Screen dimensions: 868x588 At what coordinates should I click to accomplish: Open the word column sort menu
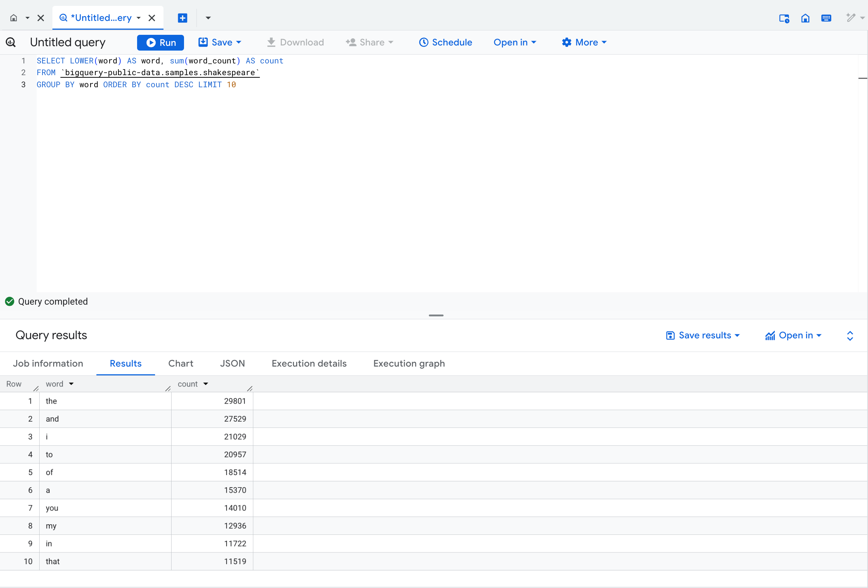coord(71,384)
